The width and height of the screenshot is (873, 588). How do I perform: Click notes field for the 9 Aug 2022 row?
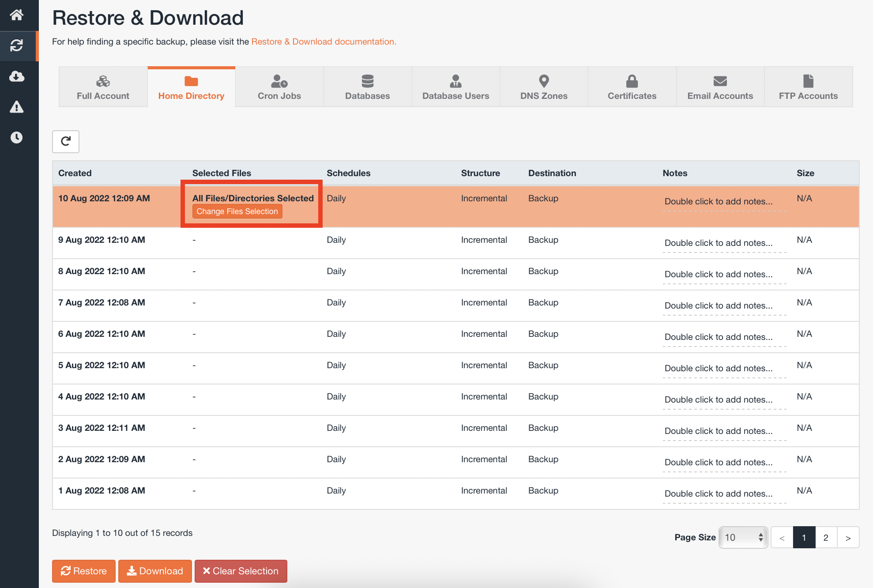(724, 243)
